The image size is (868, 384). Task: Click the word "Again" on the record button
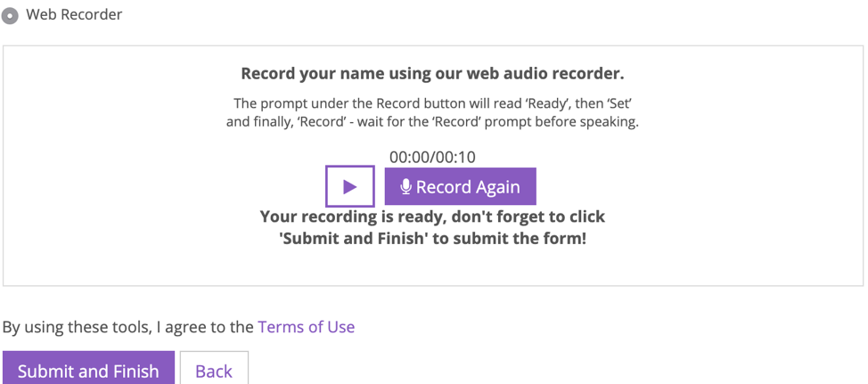click(495, 188)
